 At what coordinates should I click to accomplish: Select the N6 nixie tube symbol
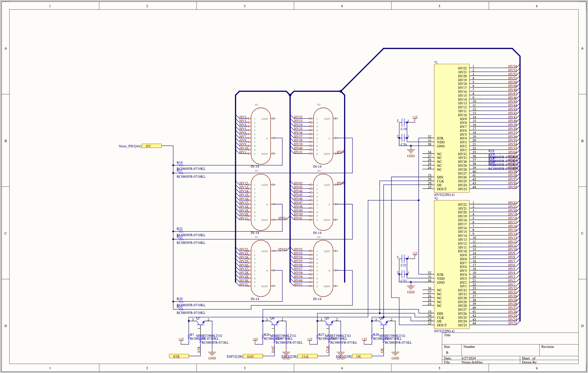pyautogui.click(x=323, y=268)
